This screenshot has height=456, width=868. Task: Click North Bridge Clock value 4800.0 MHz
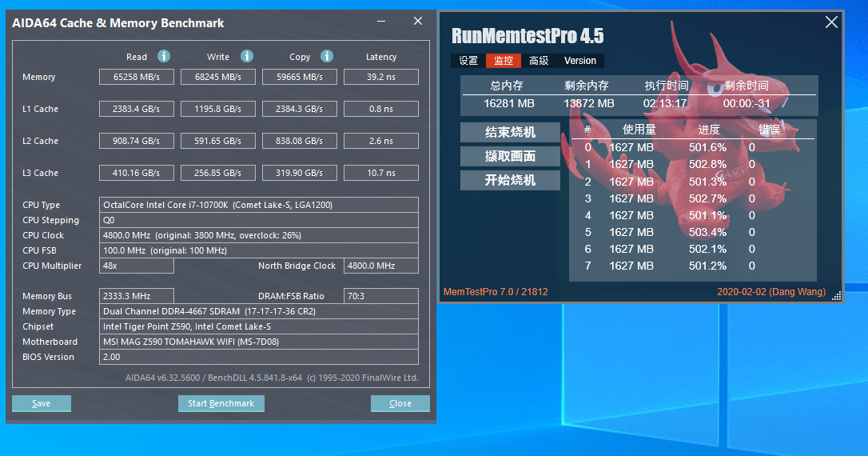click(x=381, y=266)
